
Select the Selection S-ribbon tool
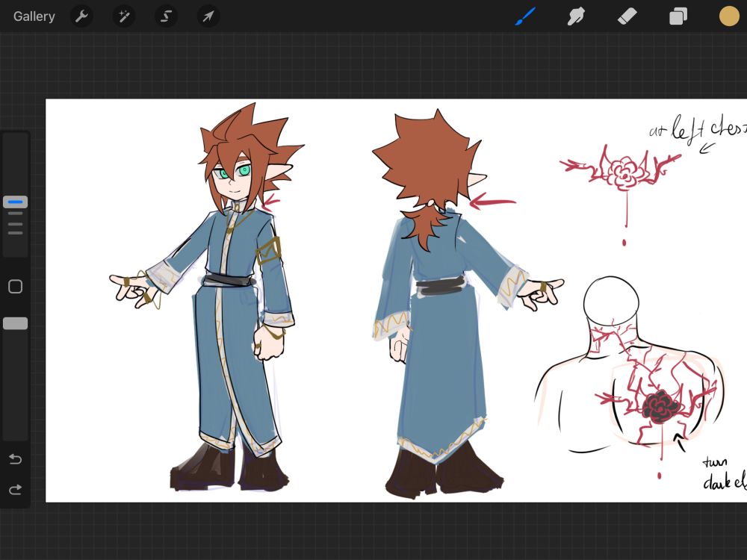click(166, 16)
